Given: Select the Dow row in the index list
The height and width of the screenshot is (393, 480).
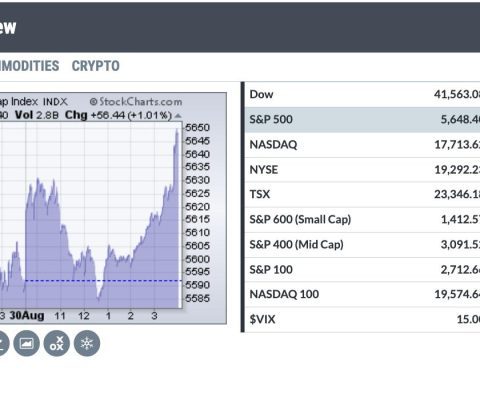Looking at the screenshot, I should point(362,94).
